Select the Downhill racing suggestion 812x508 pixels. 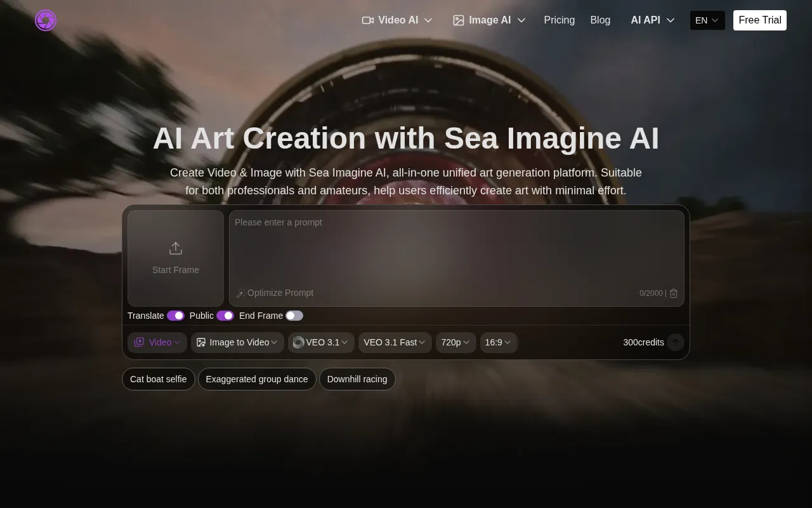357,379
